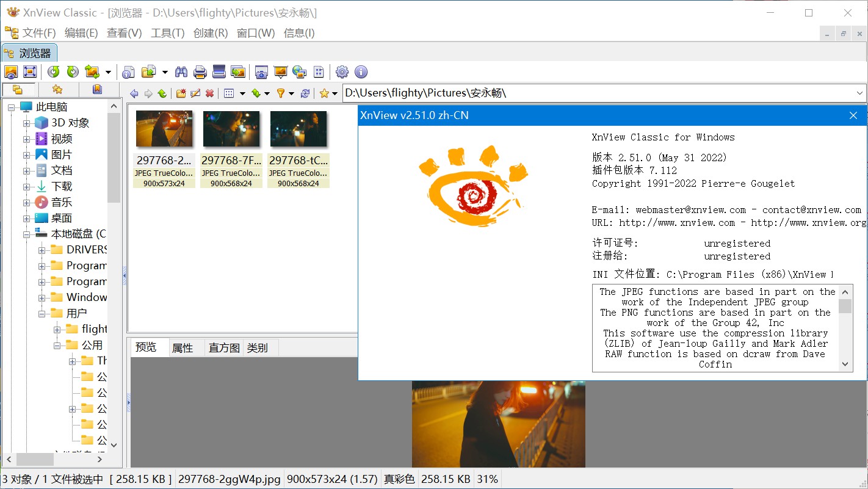Open the filter funnel dropdown arrow

291,93
